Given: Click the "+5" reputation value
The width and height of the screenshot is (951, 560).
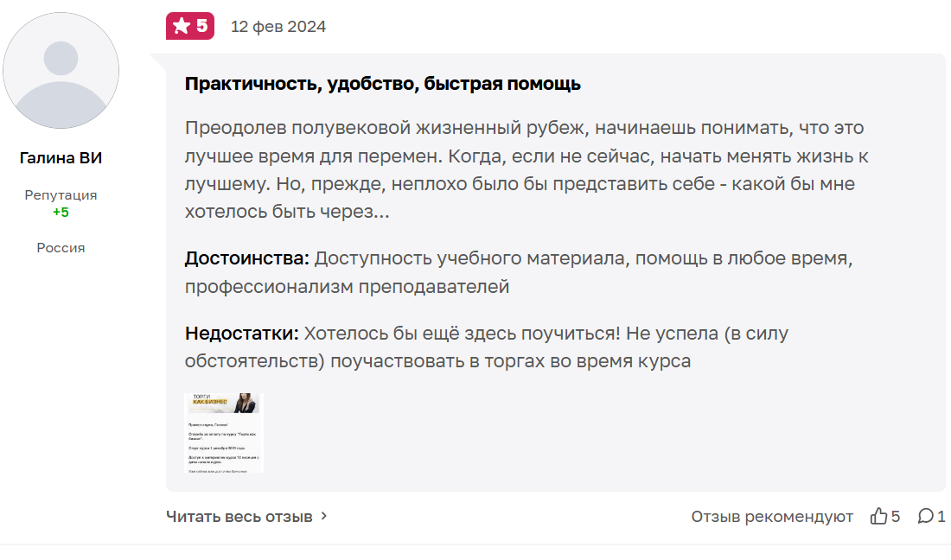Looking at the screenshot, I should [x=61, y=212].
